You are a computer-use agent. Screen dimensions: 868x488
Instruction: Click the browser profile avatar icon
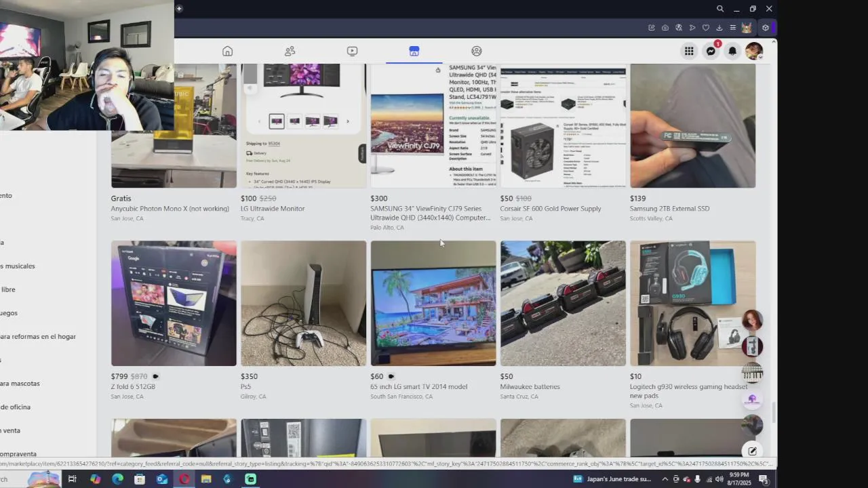click(x=747, y=28)
